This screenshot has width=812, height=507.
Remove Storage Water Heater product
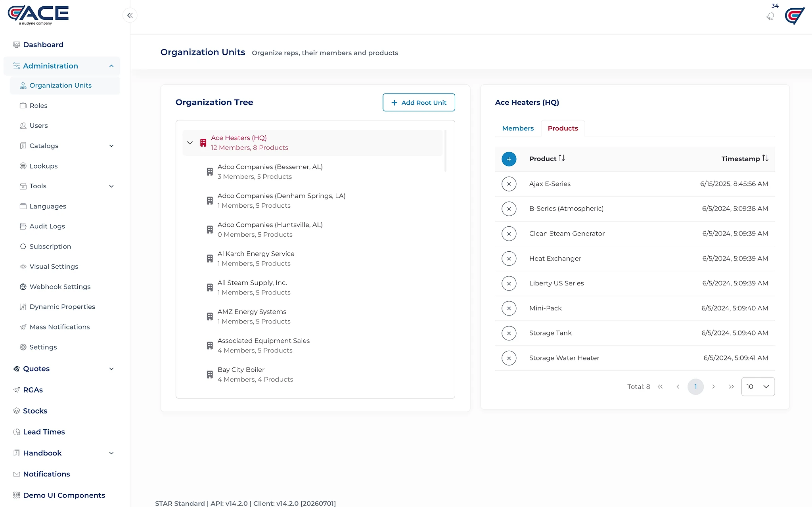(509, 358)
